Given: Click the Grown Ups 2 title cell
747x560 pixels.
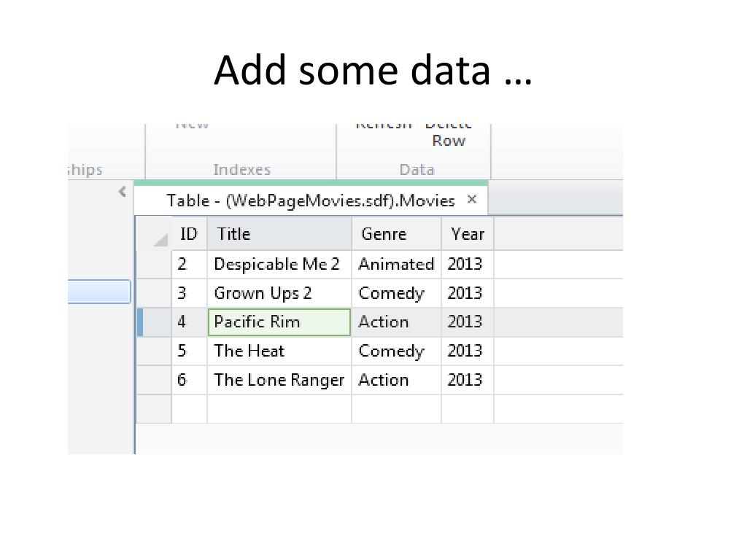Looking at the screenshot, I should 279,293.
